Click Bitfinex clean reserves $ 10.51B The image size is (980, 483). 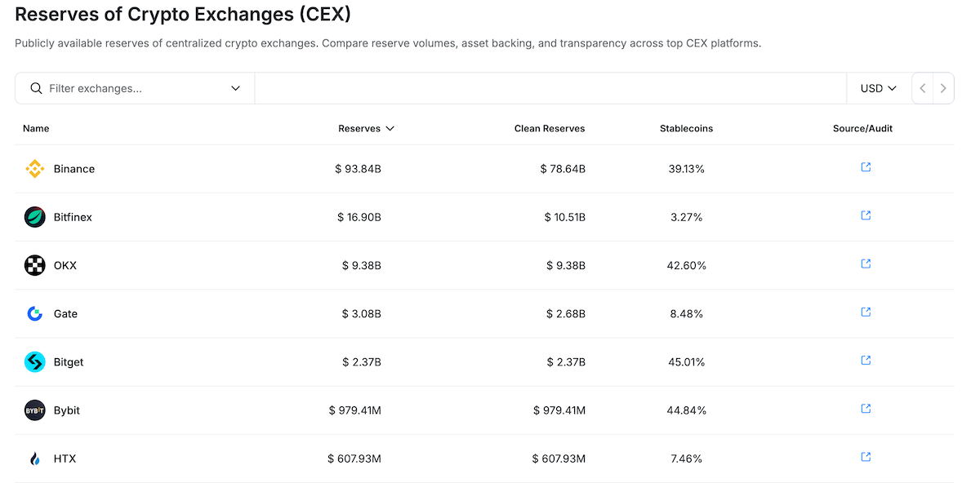tap(565, 217)
